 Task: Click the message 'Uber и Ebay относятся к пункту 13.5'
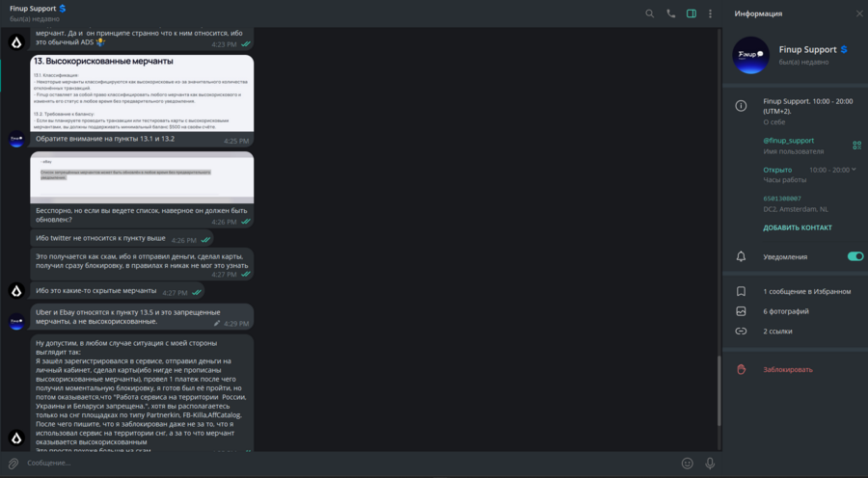(x=142, y=316)
